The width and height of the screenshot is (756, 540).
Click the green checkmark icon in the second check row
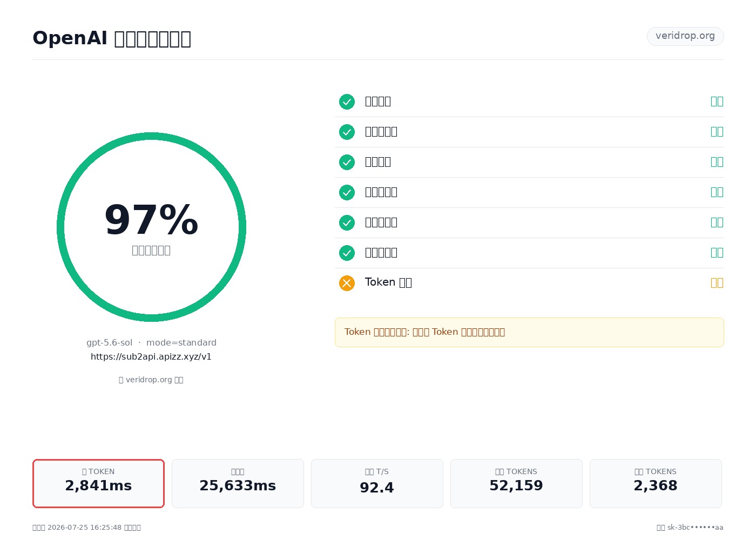click(x=347, y=132)
